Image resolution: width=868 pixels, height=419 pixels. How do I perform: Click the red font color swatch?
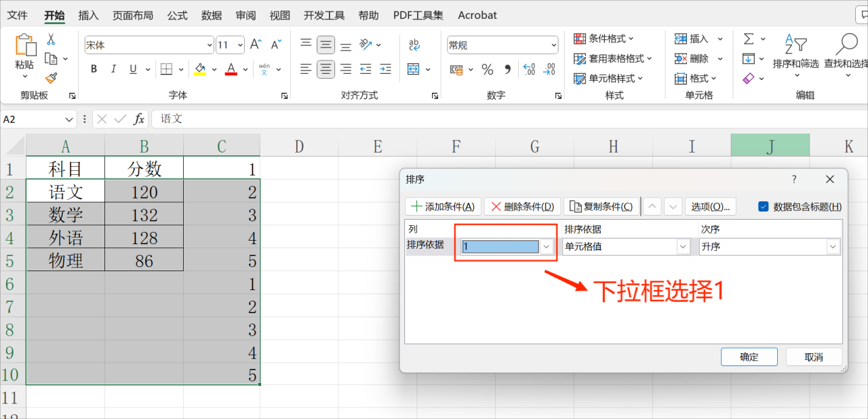231,68
